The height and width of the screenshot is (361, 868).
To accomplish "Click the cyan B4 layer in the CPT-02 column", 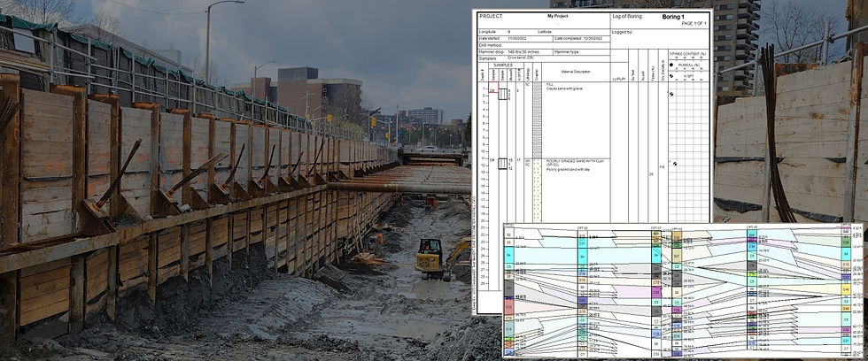I will [x=583, y=256].
